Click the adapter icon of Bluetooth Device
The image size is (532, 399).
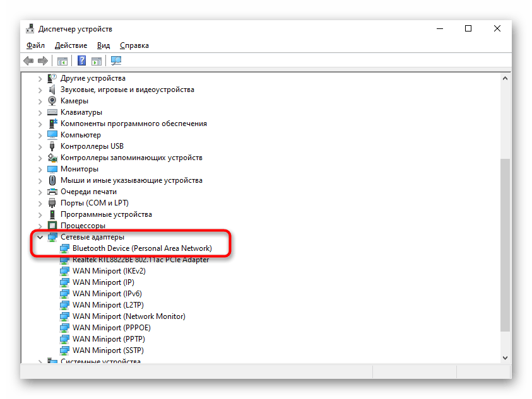point(64,248)
